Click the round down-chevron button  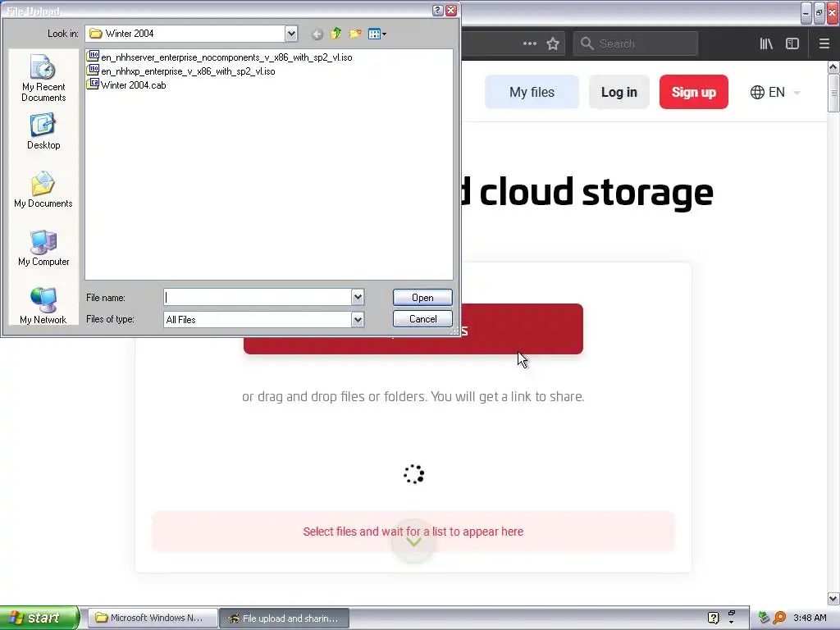(413, 541)
